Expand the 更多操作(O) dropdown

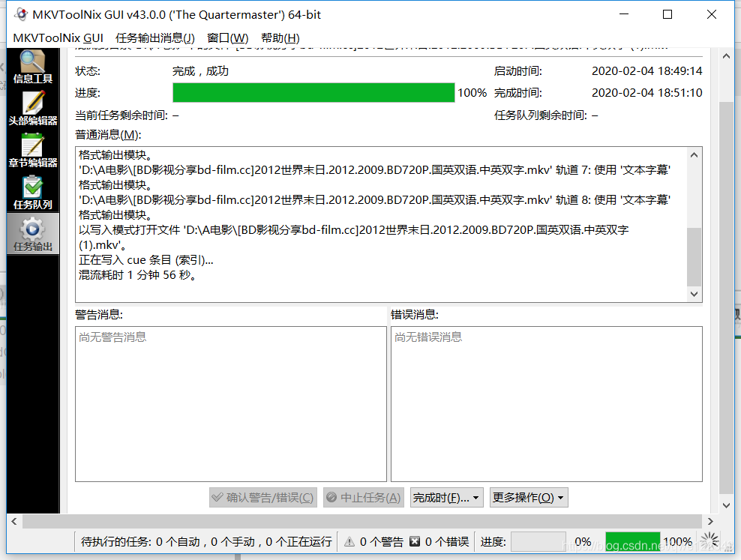click(529, 498)
